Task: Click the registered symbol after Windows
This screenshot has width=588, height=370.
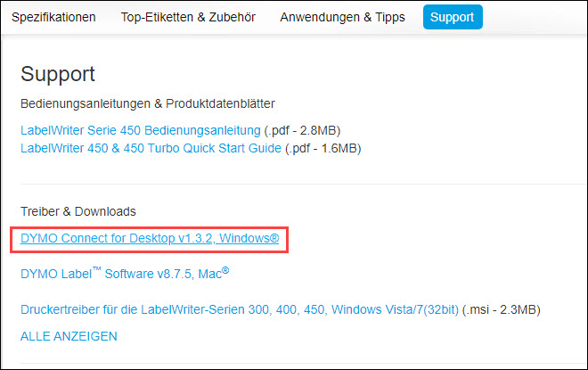Action: tap(274, 239)
